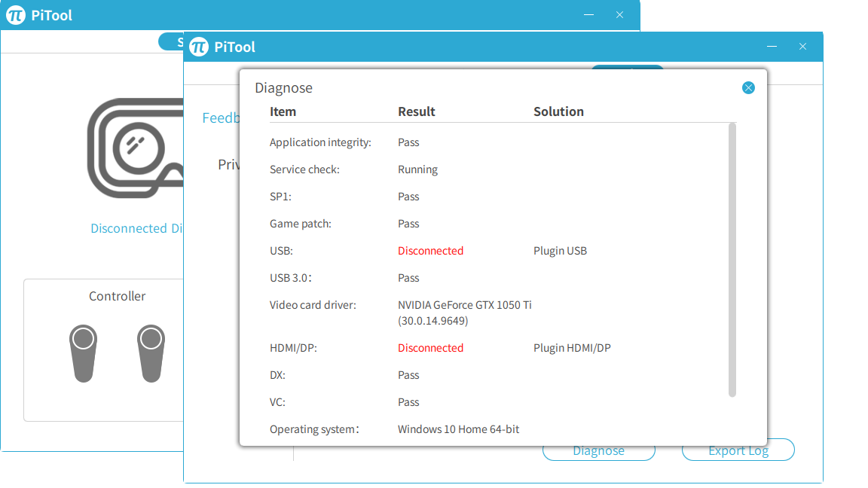
Task: Minimize the back PiTool window
Action: pos(588,15)
